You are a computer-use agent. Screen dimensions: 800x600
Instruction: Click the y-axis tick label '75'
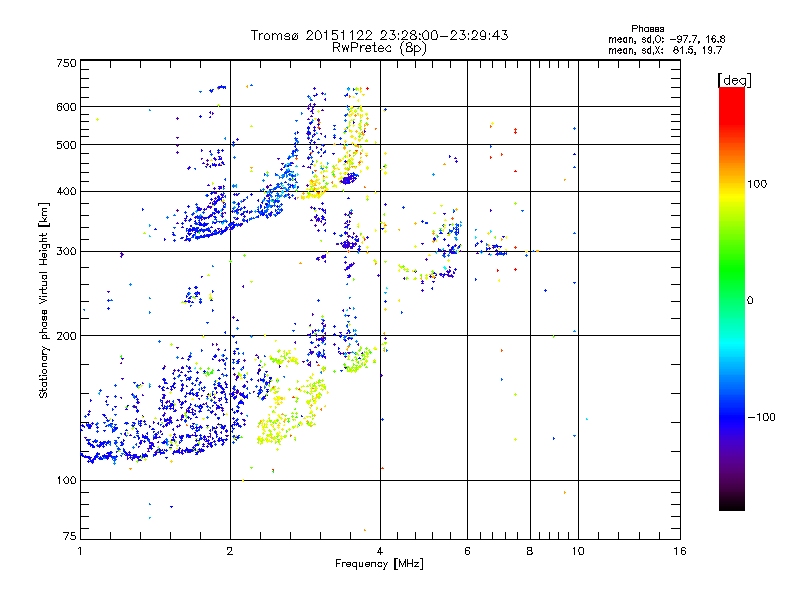70,536
